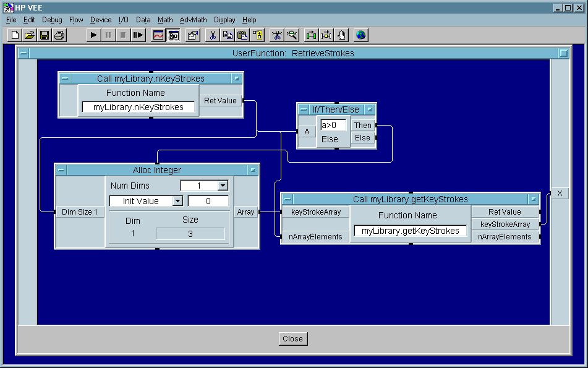Click the Paste clipboard icon

coord(242,35)
